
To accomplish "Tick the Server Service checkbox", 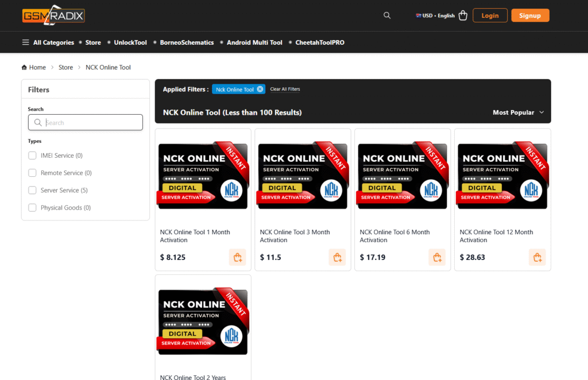I will [x=33, y=190].
